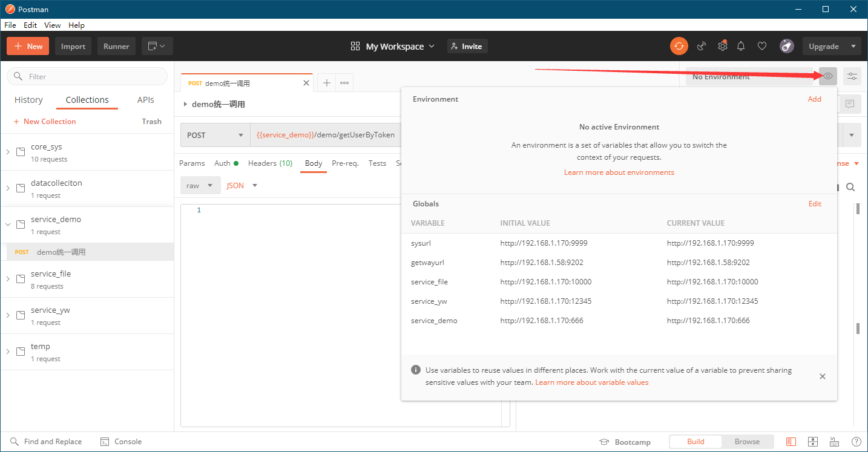The height and width of the screenshot is (452, 868).
Task: Open the No Environment selector
Action: tap(749, 77)
